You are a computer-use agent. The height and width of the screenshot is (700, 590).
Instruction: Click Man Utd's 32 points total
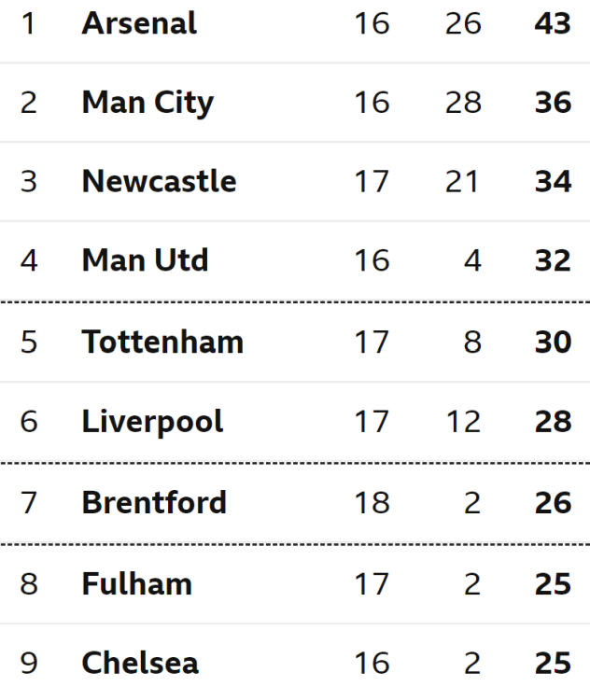point(553,260)
